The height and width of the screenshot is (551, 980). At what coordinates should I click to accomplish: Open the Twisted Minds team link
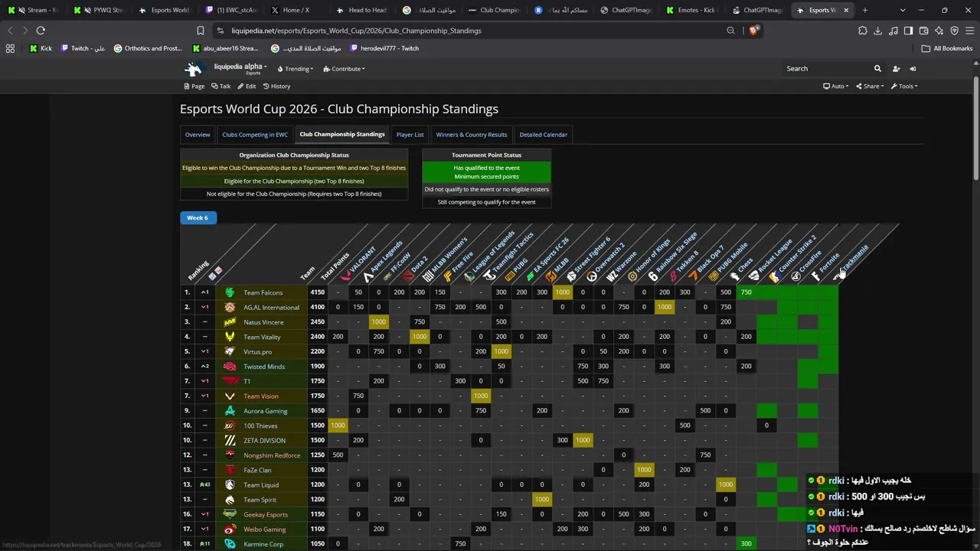[x=264, y=367]
